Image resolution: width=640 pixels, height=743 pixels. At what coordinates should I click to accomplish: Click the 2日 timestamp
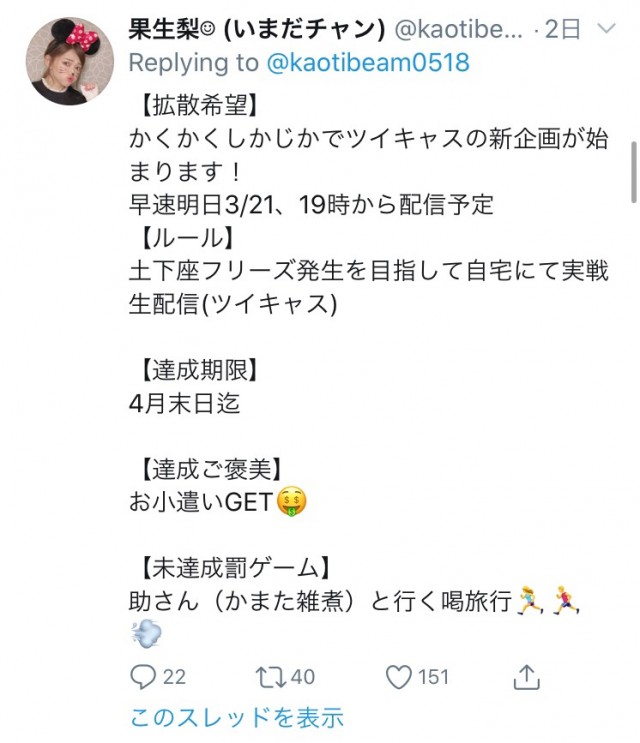566,30
